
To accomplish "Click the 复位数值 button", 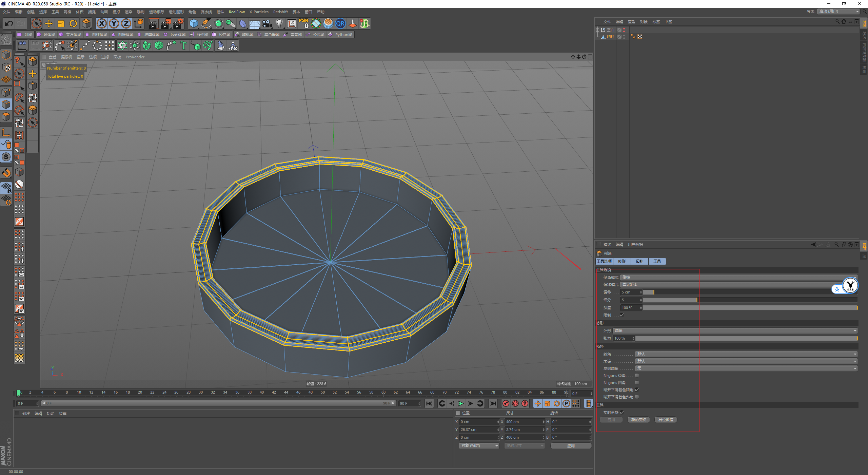I will point(666,420).
